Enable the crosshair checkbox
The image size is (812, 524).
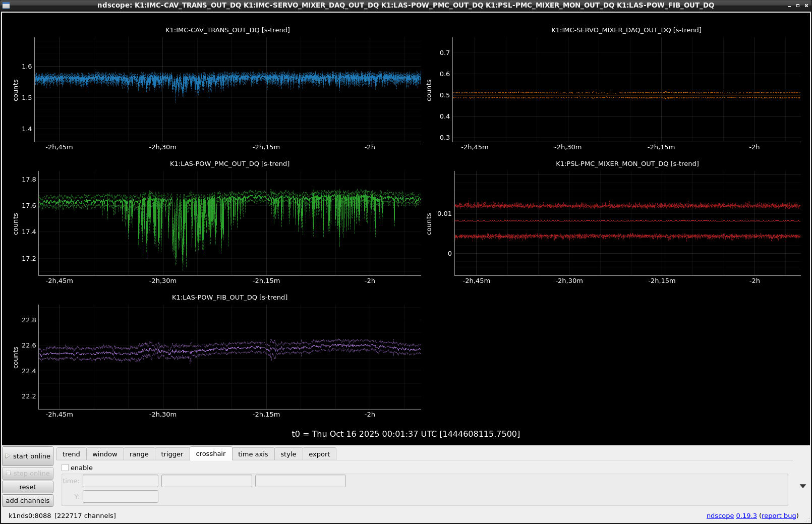[65, 468]
